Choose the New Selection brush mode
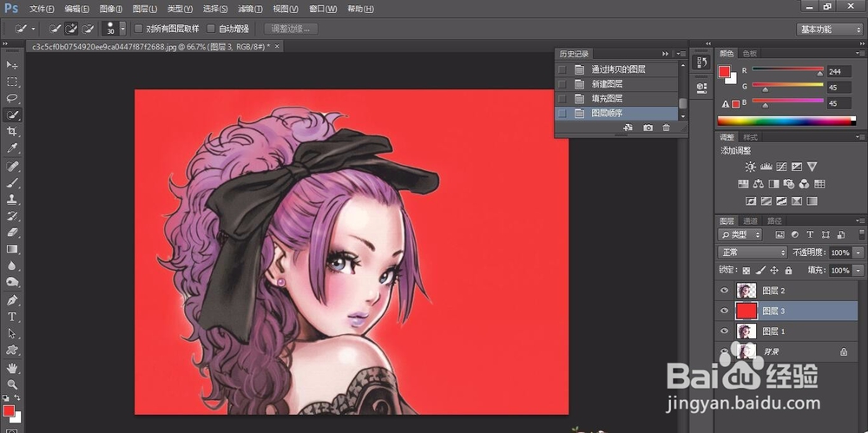868x433 pixels. (55, 29)
